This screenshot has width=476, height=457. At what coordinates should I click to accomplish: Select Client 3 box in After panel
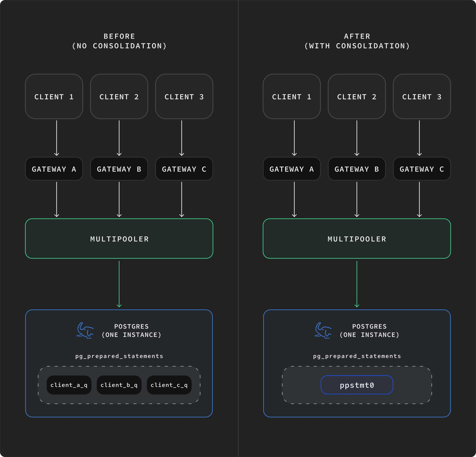422,96
